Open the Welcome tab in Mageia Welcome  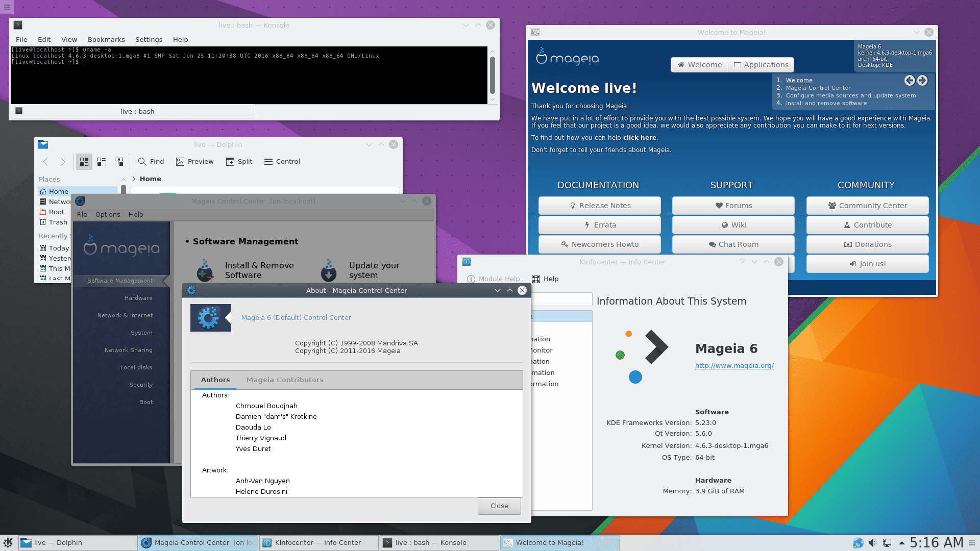tap(699, 65)
